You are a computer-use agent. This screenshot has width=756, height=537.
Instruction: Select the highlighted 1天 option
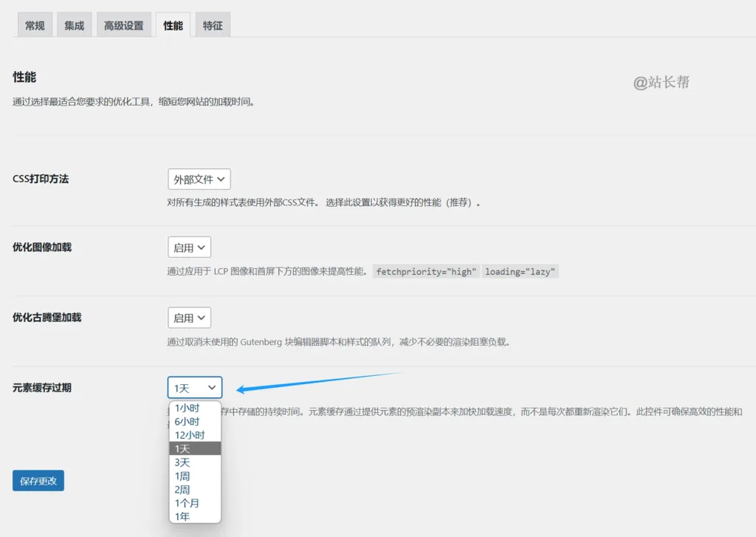tap(183, 448)
